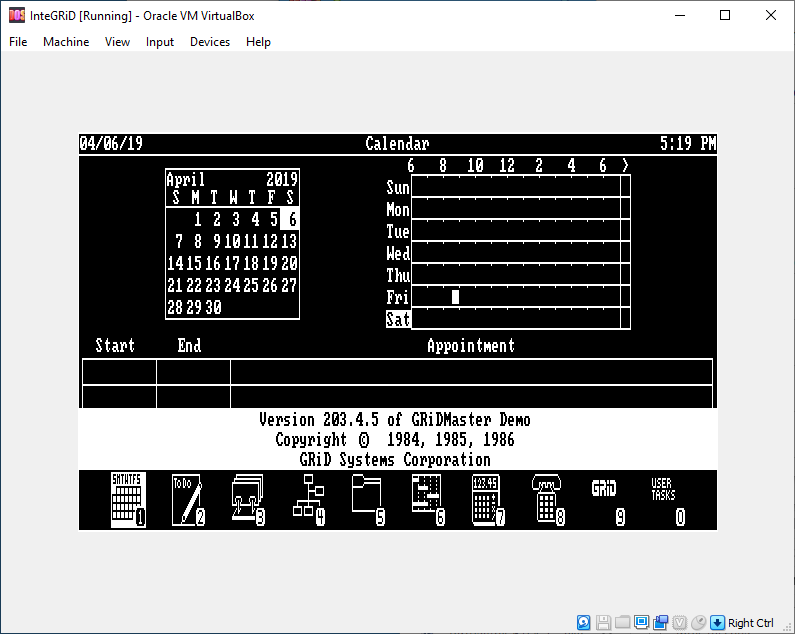Viewport: 795px width, 634px height.
Task: Open the Calendar icon numbered 1
Action: tap(127, 499)
